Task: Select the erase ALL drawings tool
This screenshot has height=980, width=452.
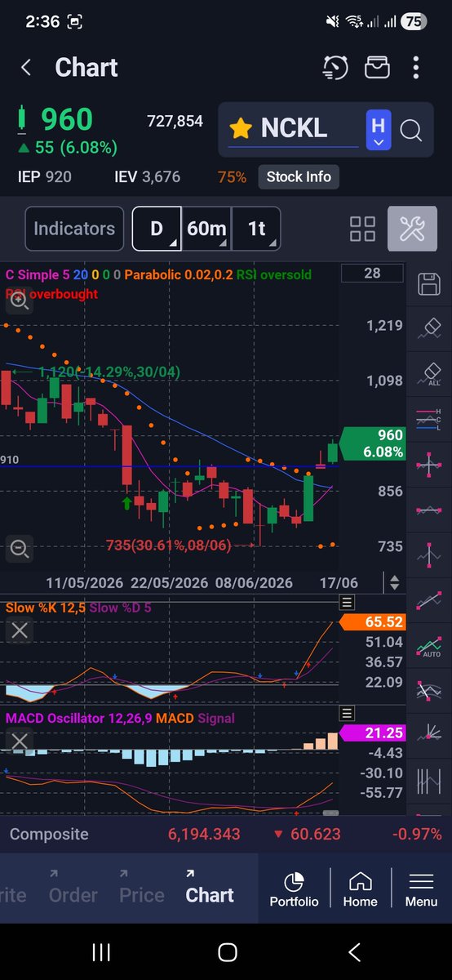Action: 428,373
